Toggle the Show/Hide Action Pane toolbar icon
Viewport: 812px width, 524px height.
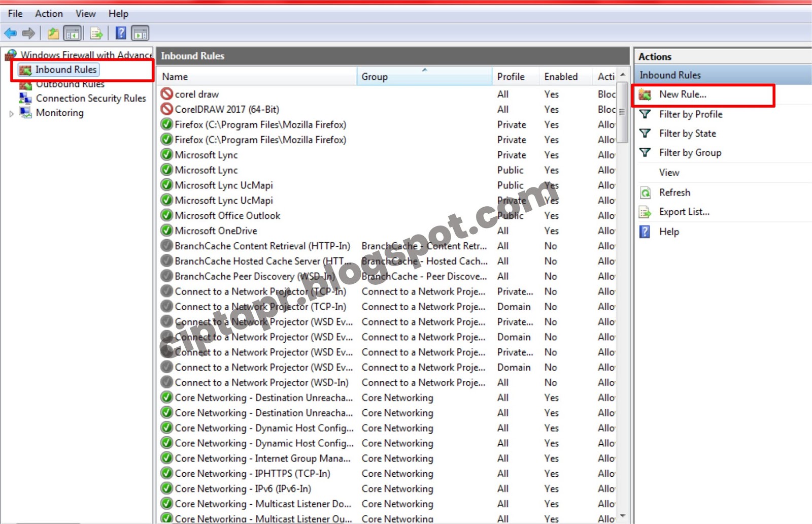pyautogui.click(x=140, y=34)
